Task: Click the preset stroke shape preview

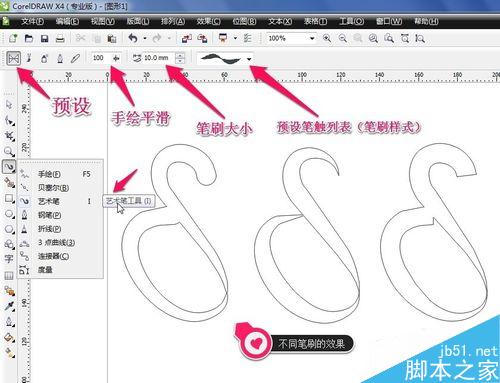Action: tap(221, 59)
